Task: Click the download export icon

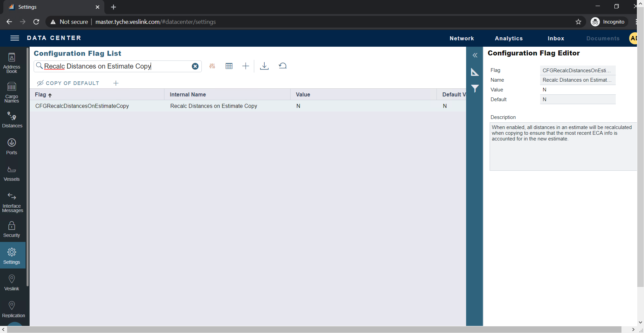Action: (264, 66)
